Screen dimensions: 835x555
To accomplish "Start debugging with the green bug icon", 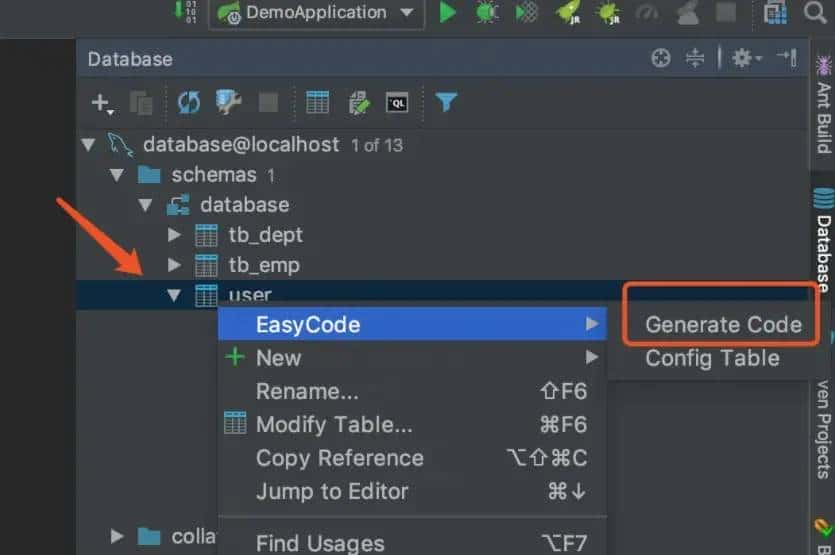I will (487, 12).
